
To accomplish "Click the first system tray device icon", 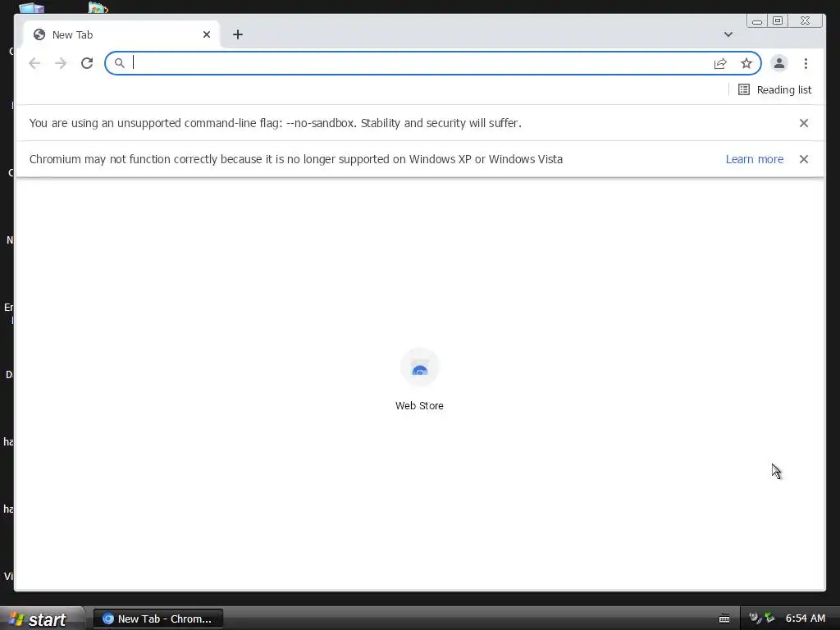I will [x=756, y=619].
